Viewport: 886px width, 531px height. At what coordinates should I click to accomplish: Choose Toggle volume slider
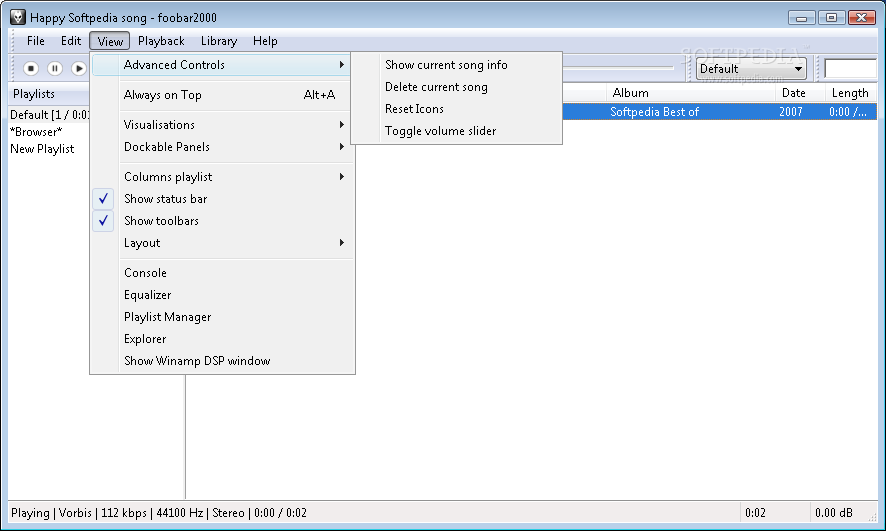point(457,131)
